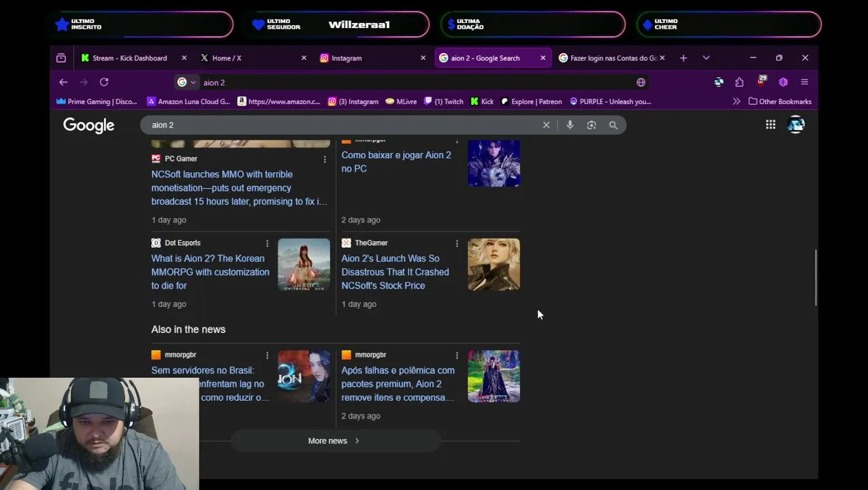
Task: Switch to Fazer login nas Contas tab
Action: pyautogui.click(x=611, y=58)
